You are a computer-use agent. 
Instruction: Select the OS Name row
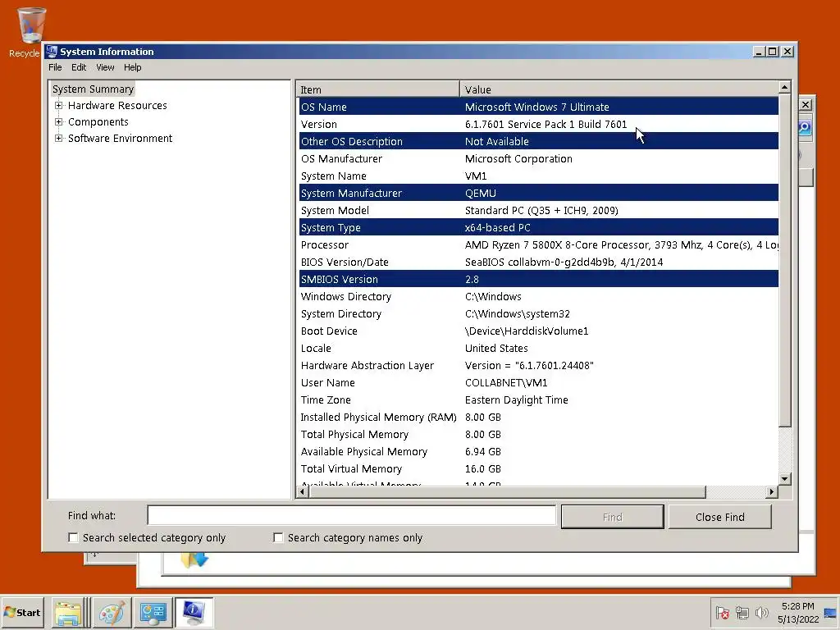(538, 107)
